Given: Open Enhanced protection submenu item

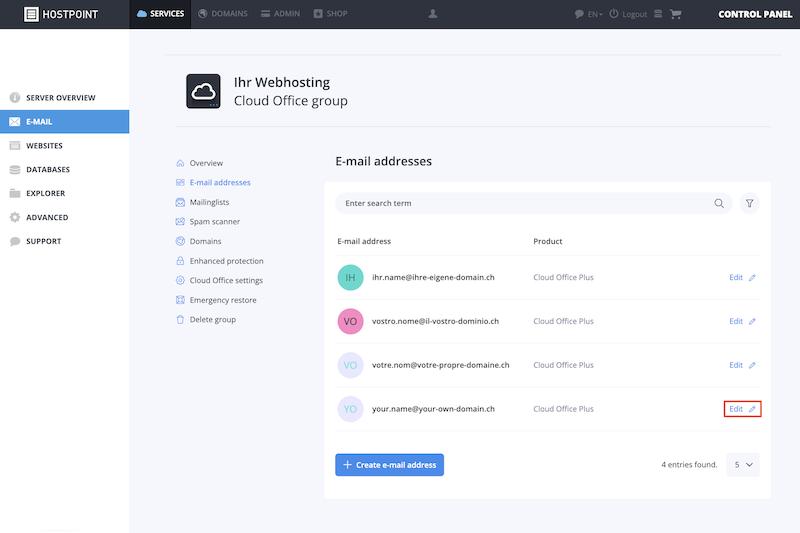Looking at the screenshot, I should point(220,261).
